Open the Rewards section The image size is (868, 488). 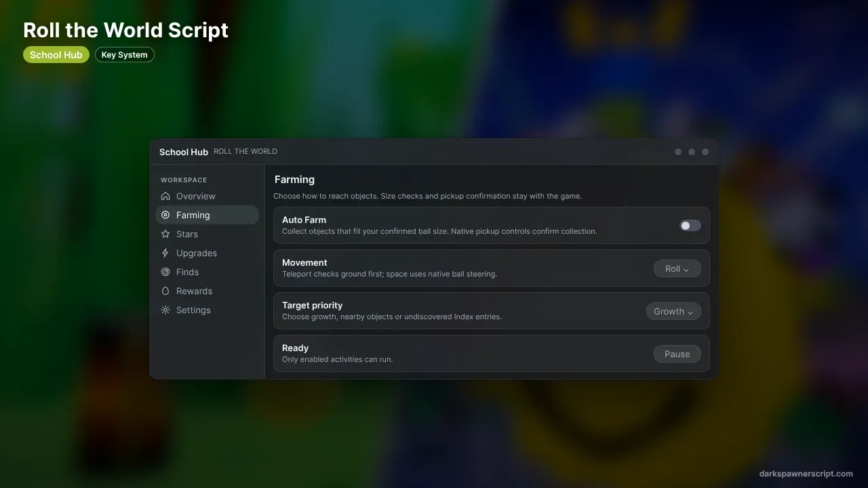(208, 291)
